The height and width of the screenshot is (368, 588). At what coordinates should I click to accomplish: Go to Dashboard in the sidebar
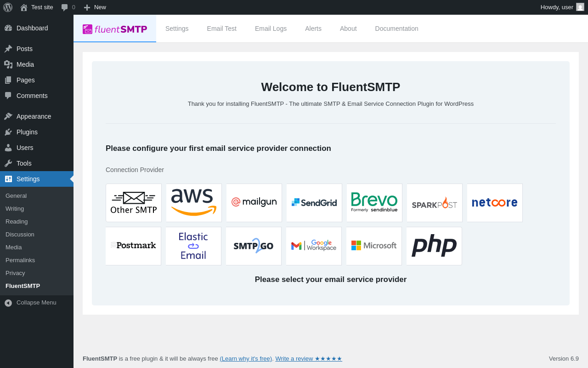(37, 28)
